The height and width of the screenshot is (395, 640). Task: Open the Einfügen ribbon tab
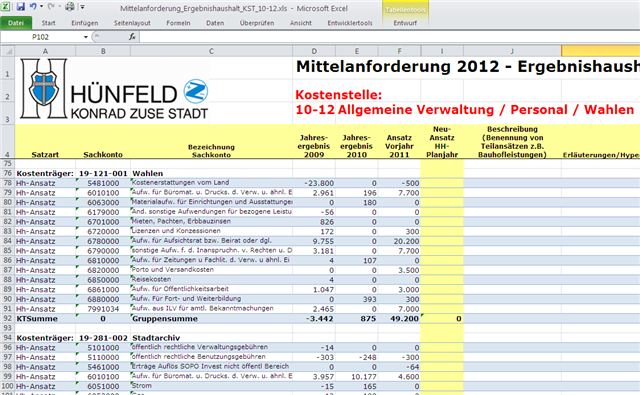coord(84,23)
